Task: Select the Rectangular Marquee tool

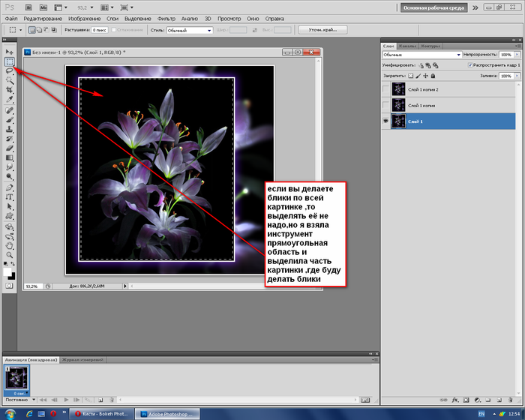Action: (9, 61)
